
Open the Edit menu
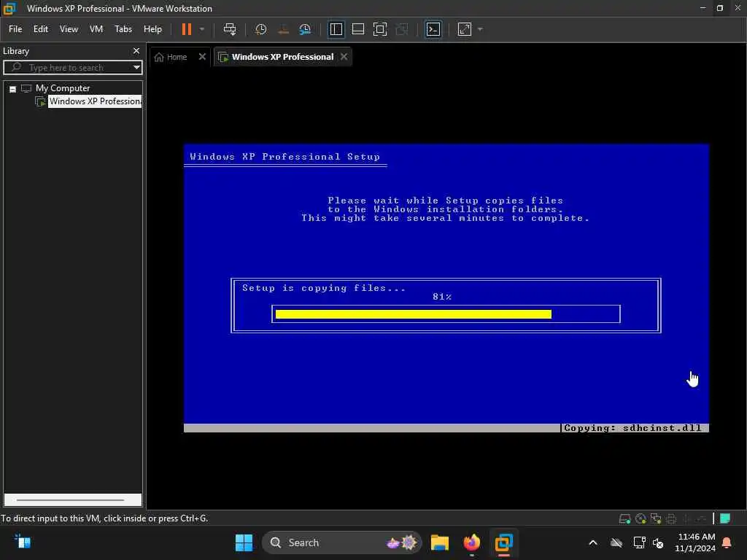pos(41,29)
